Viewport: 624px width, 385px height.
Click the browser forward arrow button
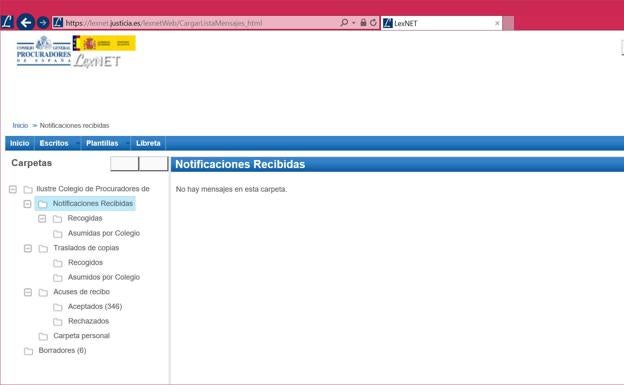[x=43, y=23]
